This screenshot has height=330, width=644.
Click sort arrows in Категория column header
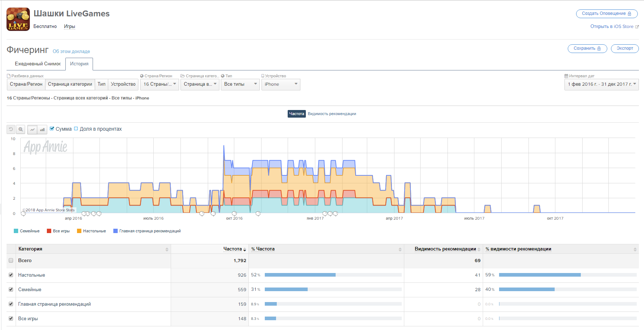click(x=167, y=249)
